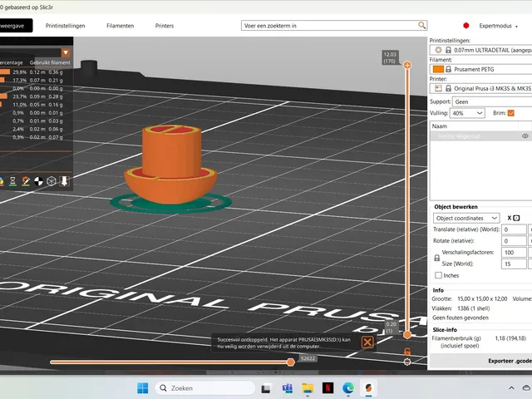Click the weergave tab
The width and height of the screenshot is (532, 399).
coord(16,26)
